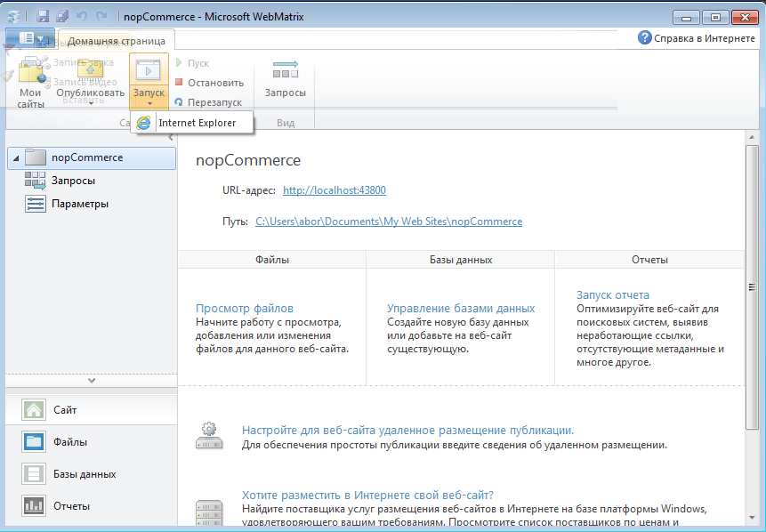Open the My Web Sites\nopCommerce path link

pos(389,222)
